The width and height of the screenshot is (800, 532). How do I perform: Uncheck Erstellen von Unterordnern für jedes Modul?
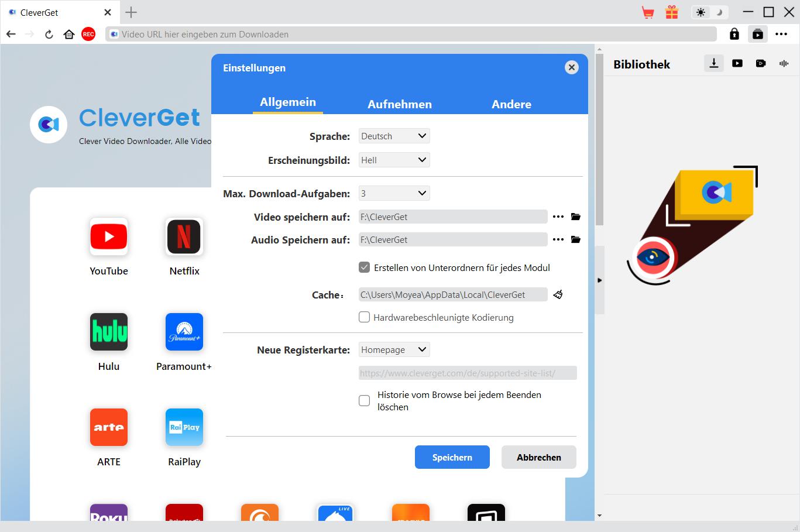[364, 268]
